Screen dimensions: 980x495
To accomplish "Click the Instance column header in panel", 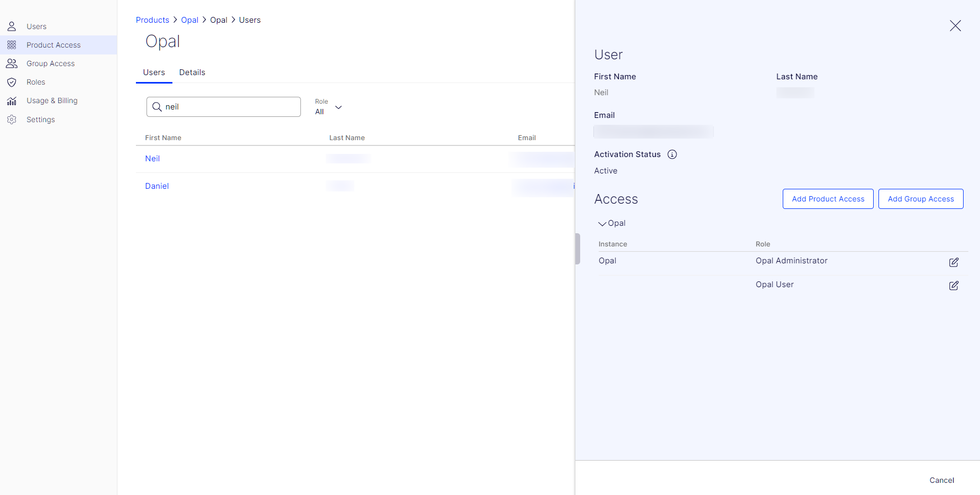I will (x=612, y=244).
